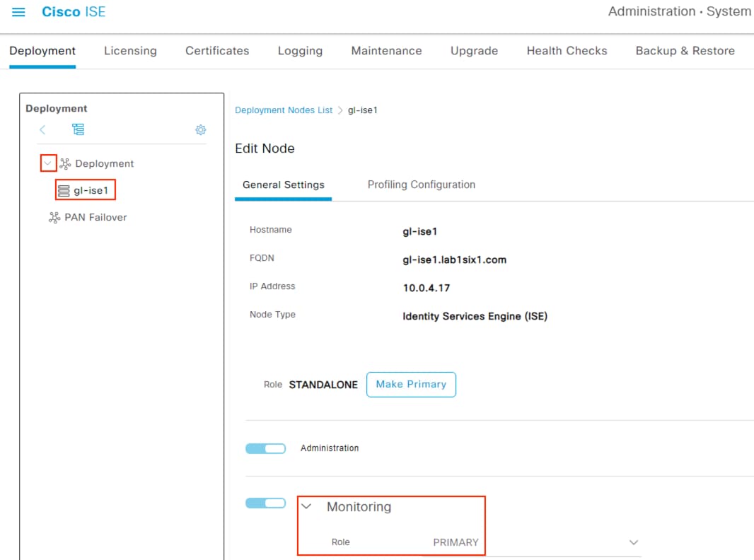The image size is (754, 560).
Task: Open the Profiling Configuration tab
Action: 422,185
